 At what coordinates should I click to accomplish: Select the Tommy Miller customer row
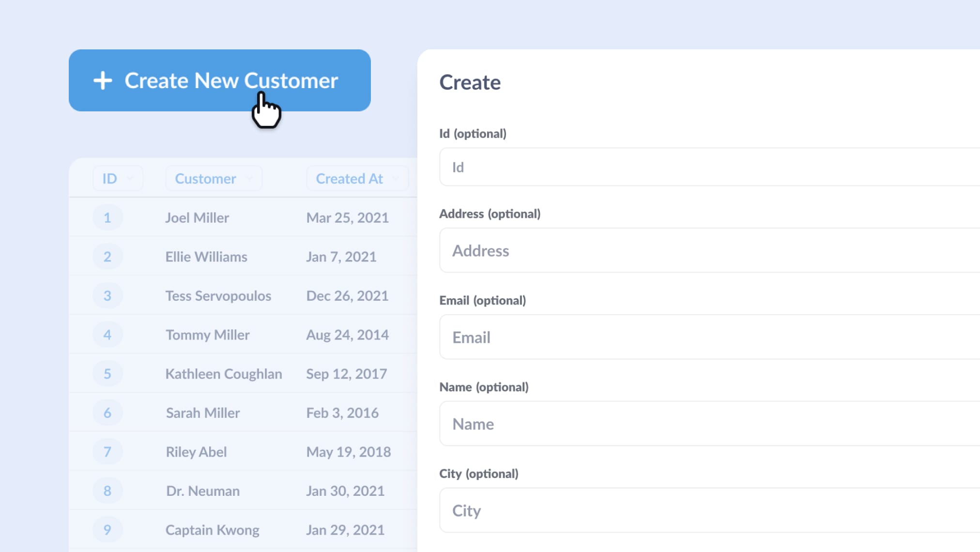coord(208,335)
